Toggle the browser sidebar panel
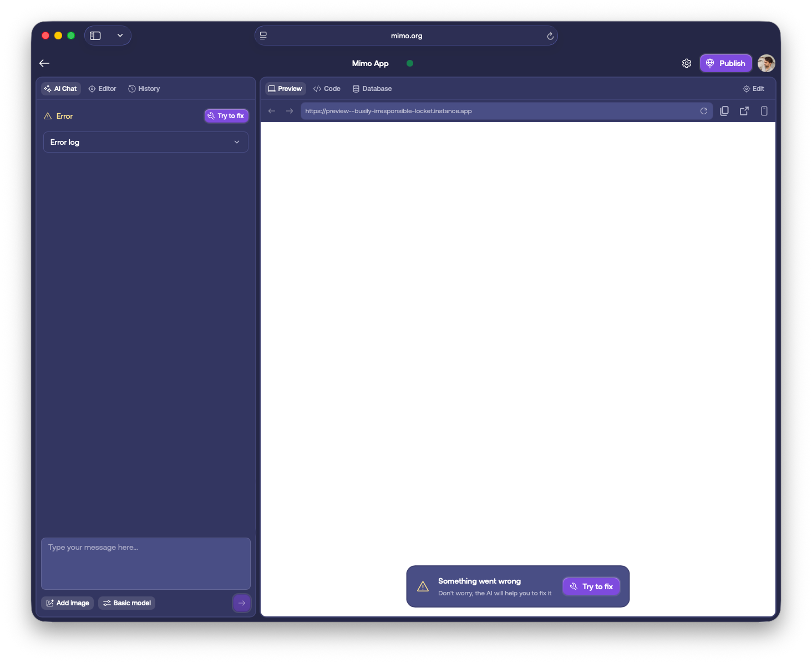Image resolution: width=812 pixels, height=663 pixels. coord(95,36)
